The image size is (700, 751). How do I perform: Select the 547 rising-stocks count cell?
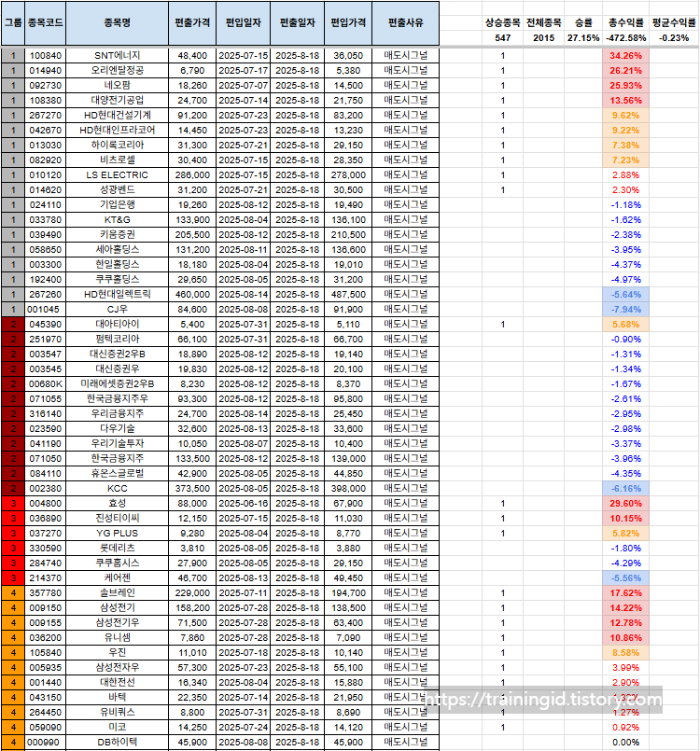[503, 38]
